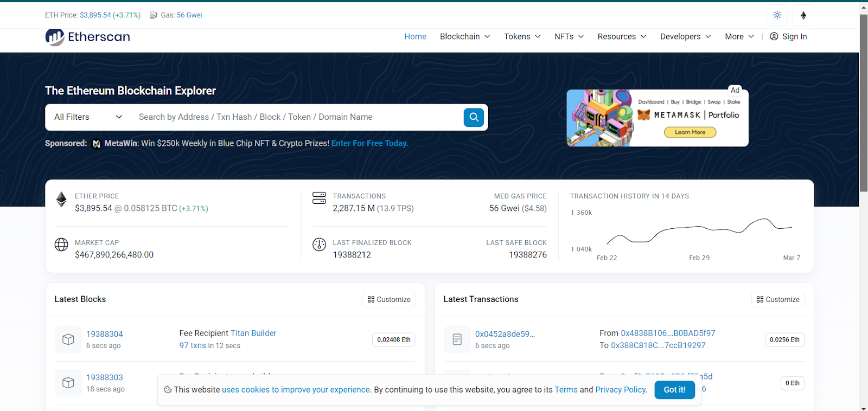Viewport: 868px width, 411px height.
Task: Expand the NFTs menu
Action: pyautogui.click(x=569, y=36)
